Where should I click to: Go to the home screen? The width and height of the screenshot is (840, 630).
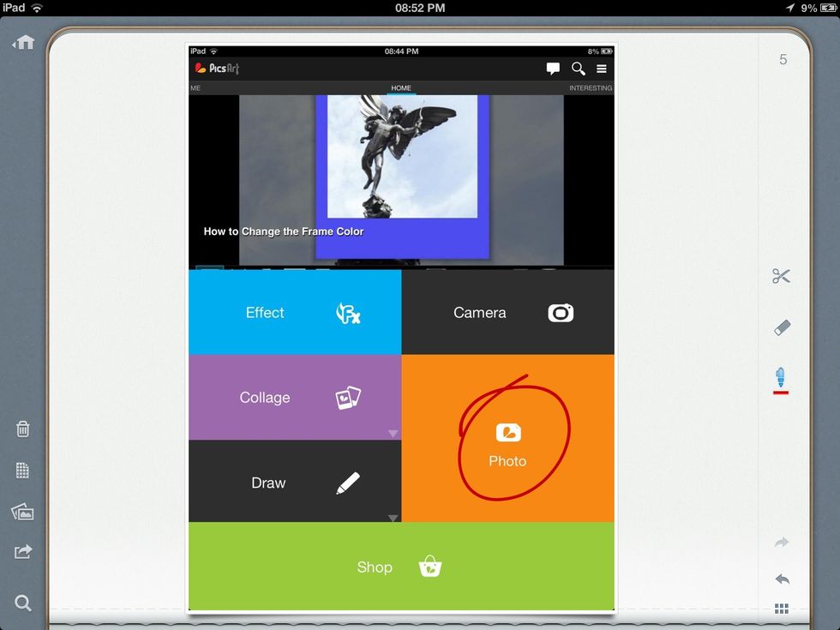(22, 41)
